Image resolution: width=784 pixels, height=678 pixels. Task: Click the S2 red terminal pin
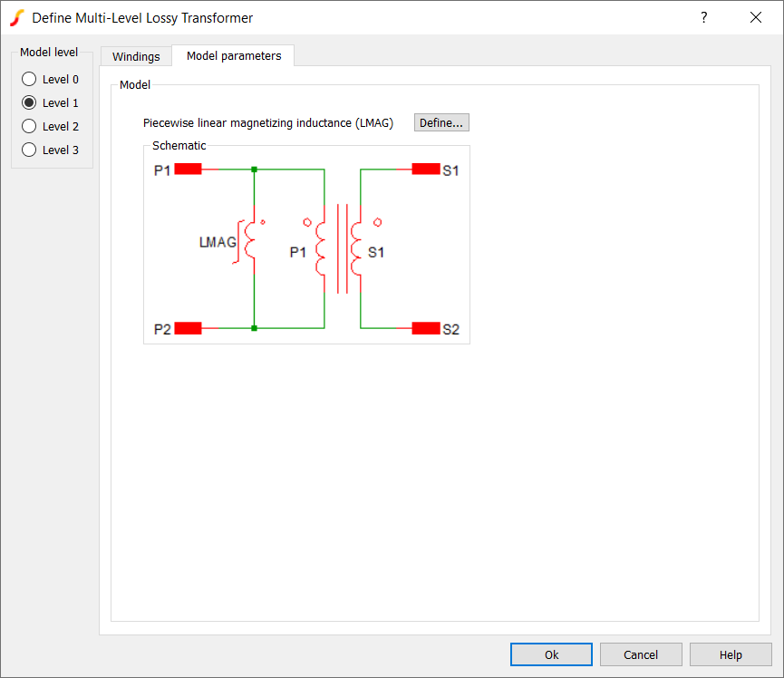point(426,328)
